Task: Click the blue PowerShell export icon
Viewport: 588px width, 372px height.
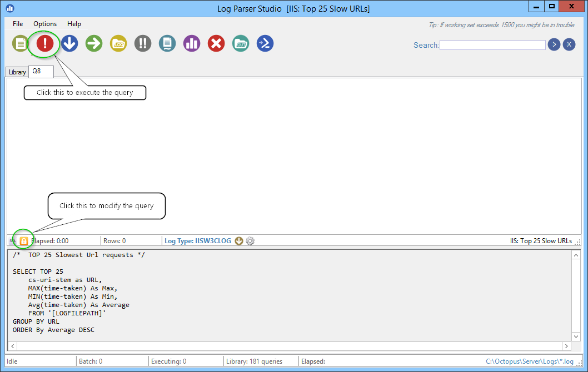Action: point(265,44)
